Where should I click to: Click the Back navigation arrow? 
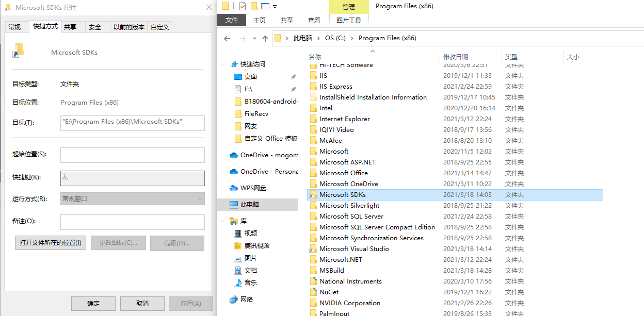(227, 38)
